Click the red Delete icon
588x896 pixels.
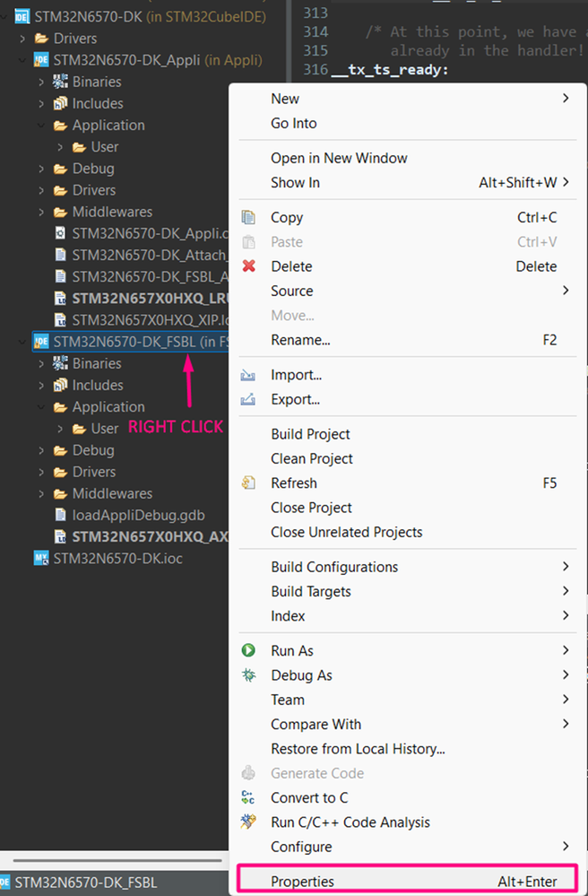249,266
